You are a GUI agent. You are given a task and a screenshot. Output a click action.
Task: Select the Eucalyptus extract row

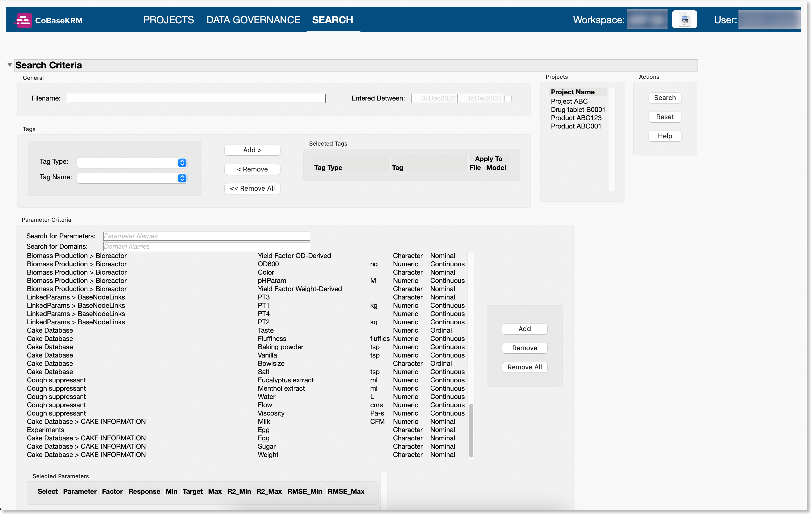point(246,380)
